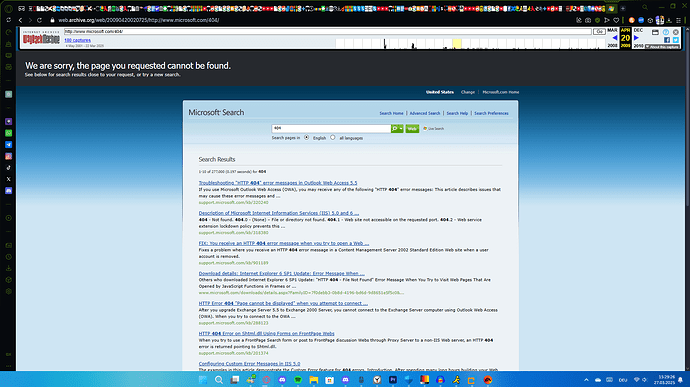
Task: Open Instagram in the sidebar
Action: tap(8, 156)
